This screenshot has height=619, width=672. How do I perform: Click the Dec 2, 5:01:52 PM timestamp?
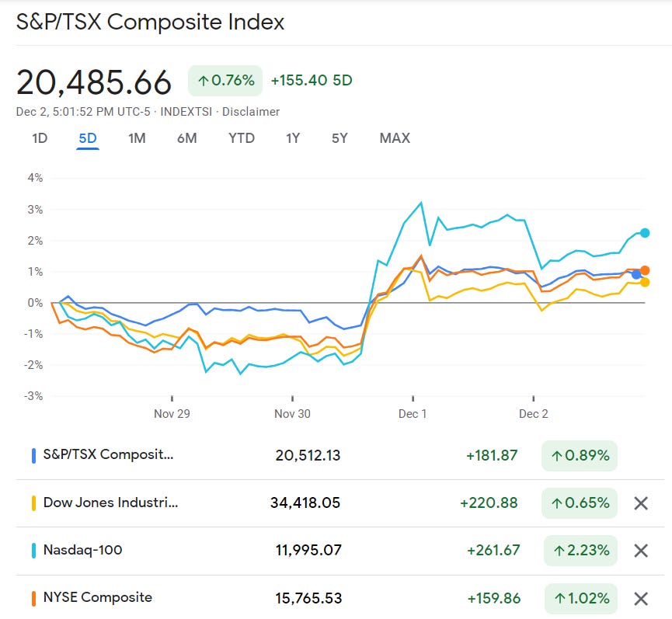click(x=83, y=112)
